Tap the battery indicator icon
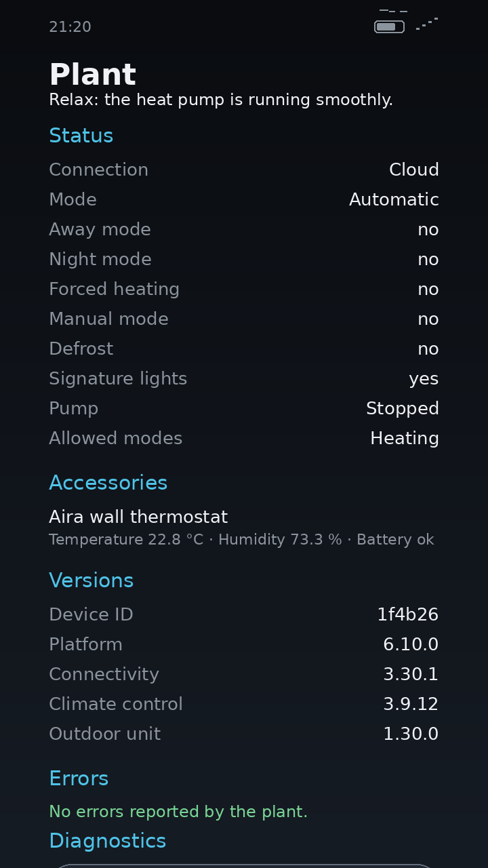Viewport: 488px width, 868px height. pyautogui.click(x=390, y=26)
